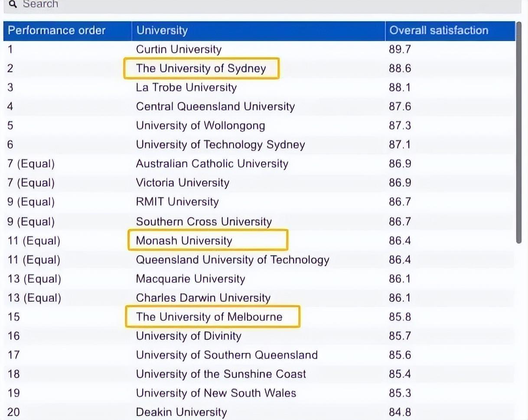Choose University of Wollongong
The height and width of the screenshot is (420, 528).
coord(200,126)
